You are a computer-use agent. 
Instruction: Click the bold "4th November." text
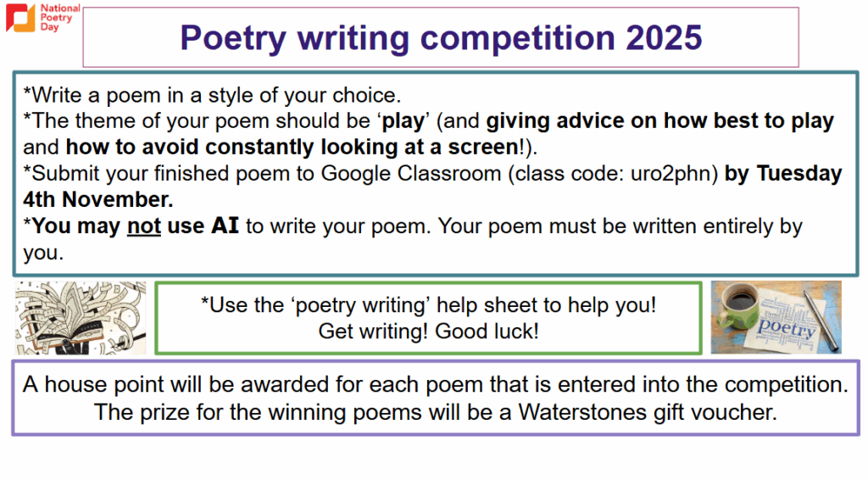pyautogui.click(x=98, y=200)
